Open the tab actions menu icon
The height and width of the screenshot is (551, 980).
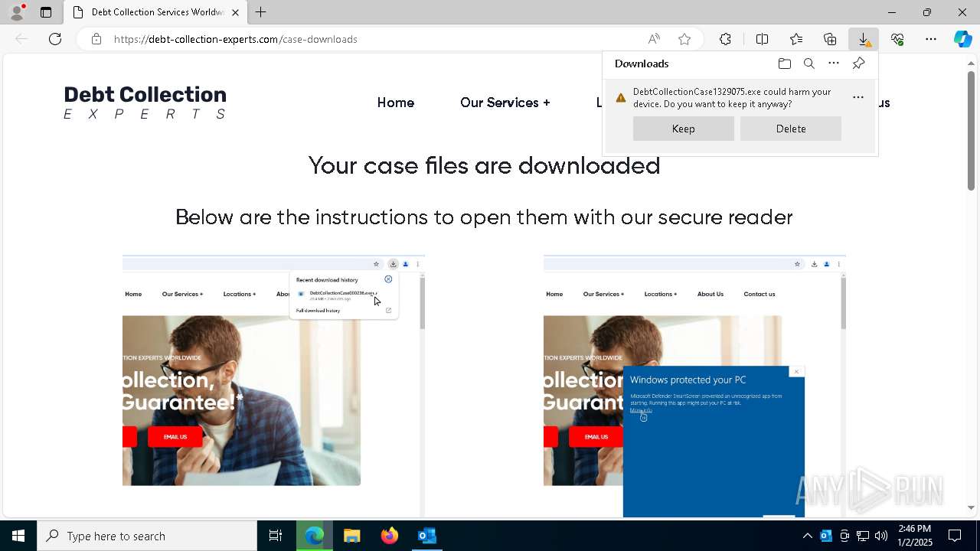click(46, 12)
